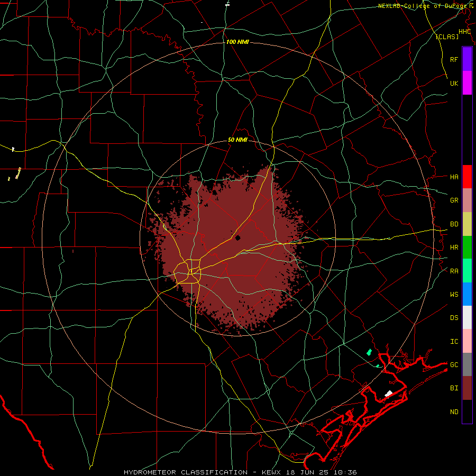Click the 50 NMI range ring label

pos(237,140)
